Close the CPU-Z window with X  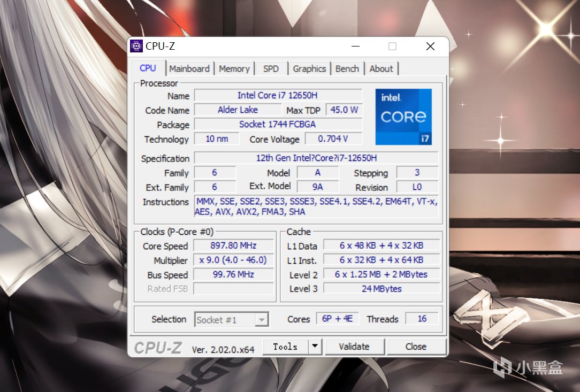(x=430, y=46)
